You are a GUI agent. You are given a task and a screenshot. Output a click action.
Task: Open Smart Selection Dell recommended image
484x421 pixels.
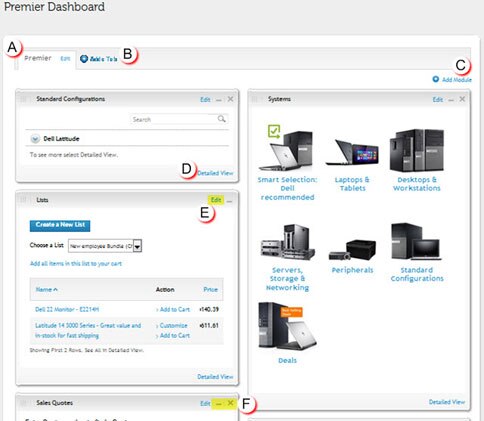pyautogui.click(x=286, y=148)
